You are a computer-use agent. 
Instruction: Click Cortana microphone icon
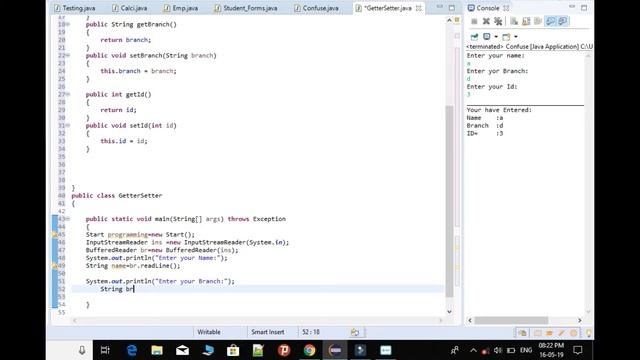tap(82, 350)
